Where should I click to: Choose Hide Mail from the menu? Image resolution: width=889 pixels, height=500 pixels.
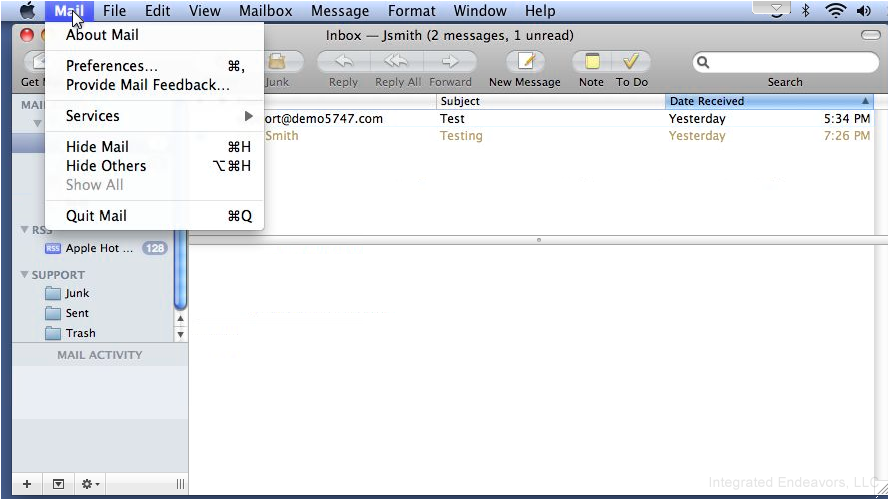click(154, 147)
